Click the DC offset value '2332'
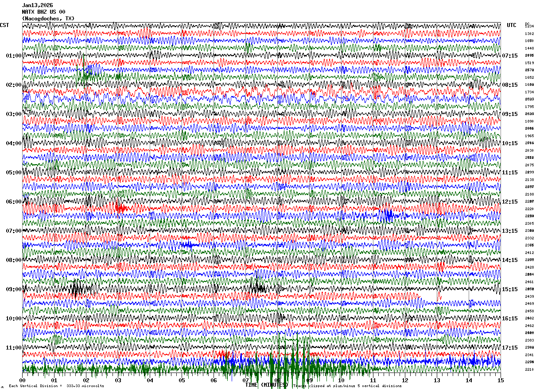This screenshot has height=392, width=536. (x=529, y=238)
